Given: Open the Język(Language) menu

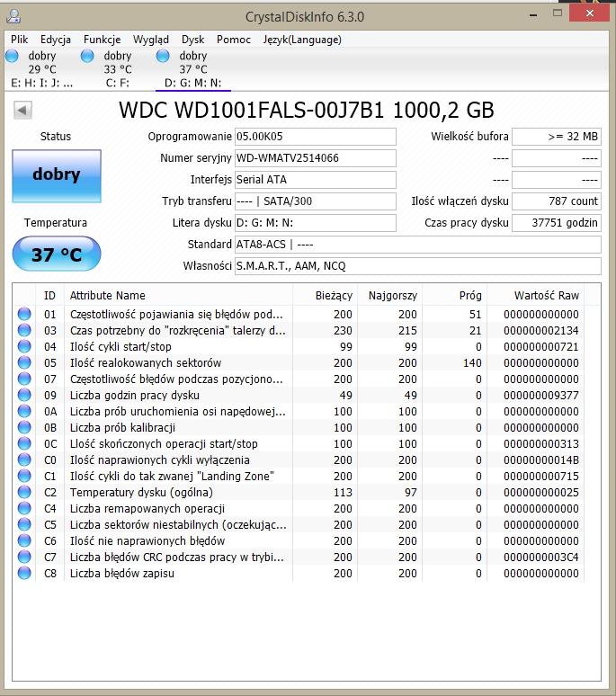Looking at the screenshot, I should [x=302, y=40].
